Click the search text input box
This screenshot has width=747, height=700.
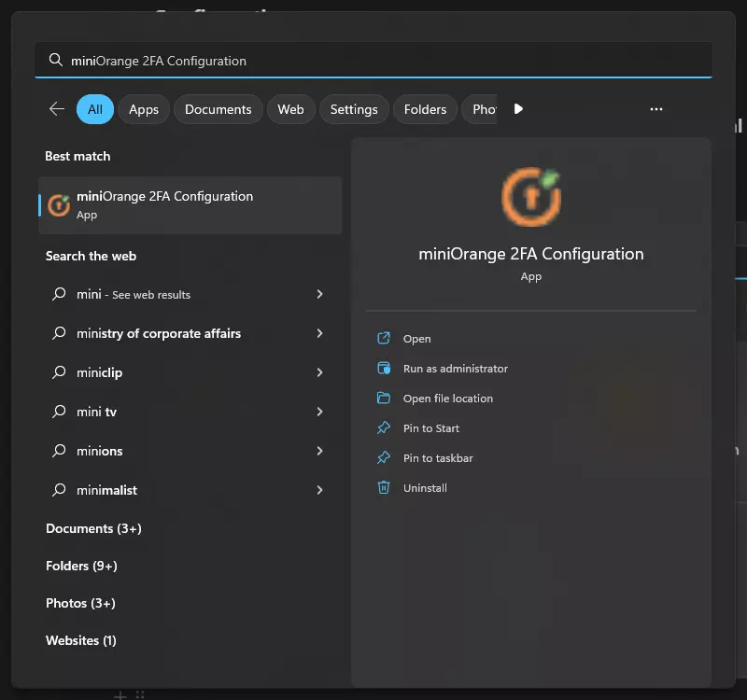[x=373, y=61]
